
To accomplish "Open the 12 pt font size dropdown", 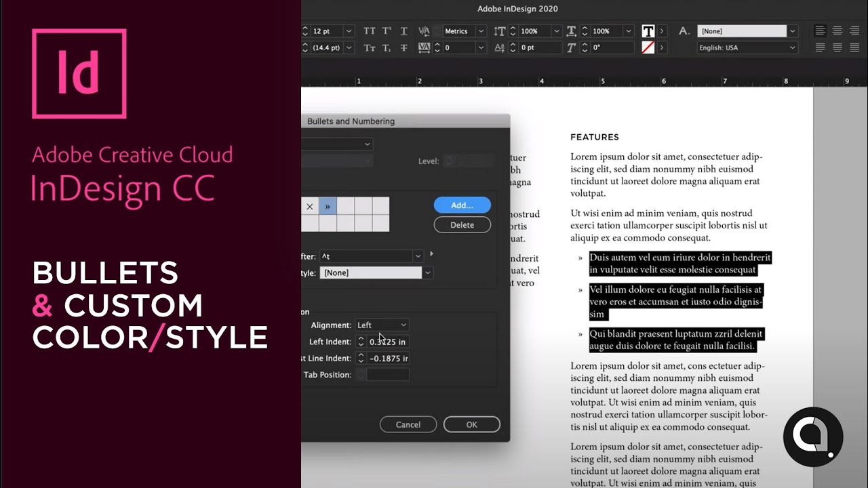I will click(x=349, y=31).
